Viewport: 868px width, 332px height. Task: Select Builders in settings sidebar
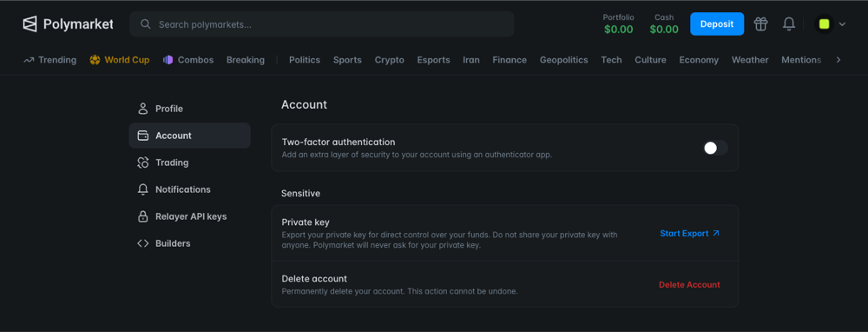[190, 243]
